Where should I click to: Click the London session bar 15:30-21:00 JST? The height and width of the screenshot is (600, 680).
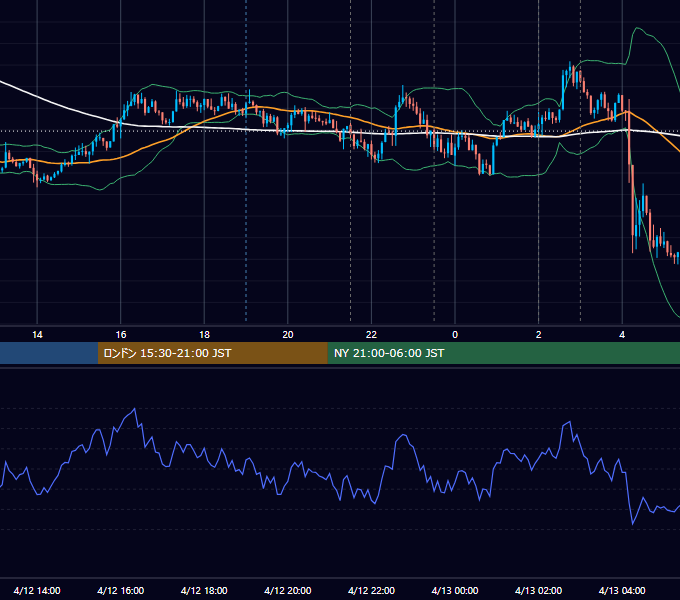(212, 353)
